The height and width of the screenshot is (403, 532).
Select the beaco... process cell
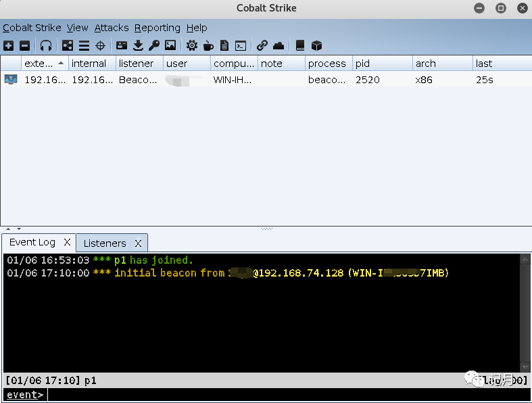click(329, 80)
